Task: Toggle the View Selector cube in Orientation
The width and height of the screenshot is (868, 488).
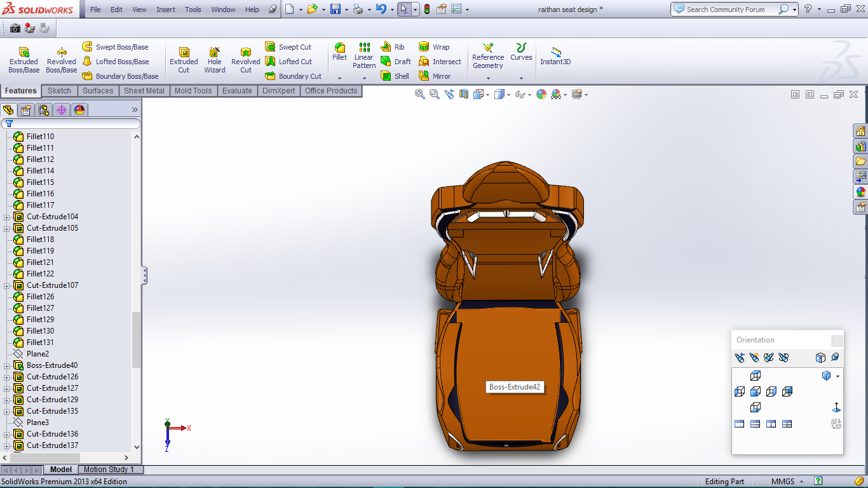Action: click(820, 358)
